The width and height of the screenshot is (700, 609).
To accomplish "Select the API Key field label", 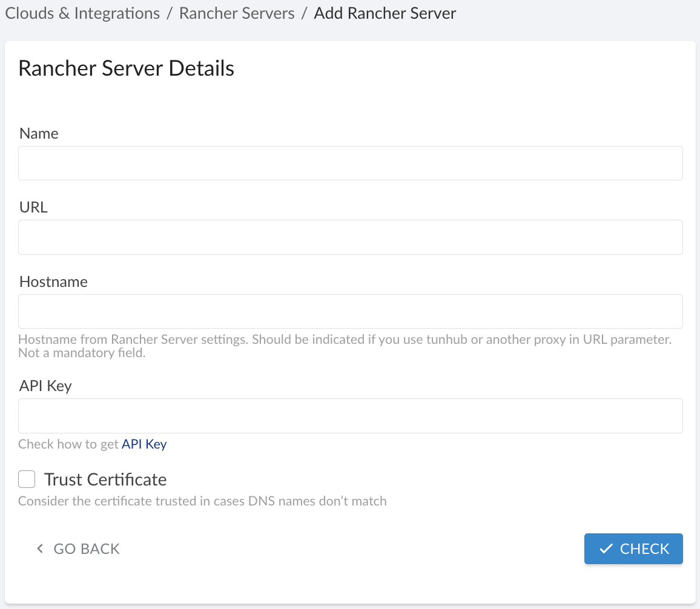I will tap(45, 386).
